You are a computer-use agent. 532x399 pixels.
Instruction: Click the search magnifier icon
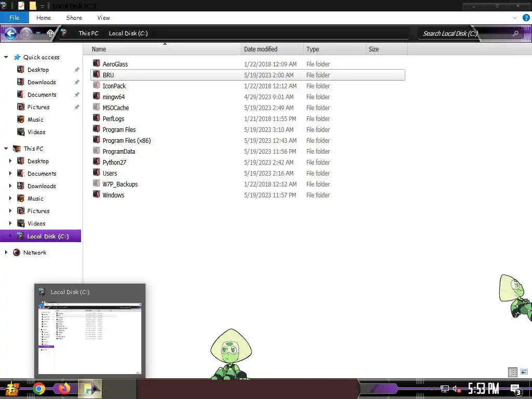pos(515,33)
